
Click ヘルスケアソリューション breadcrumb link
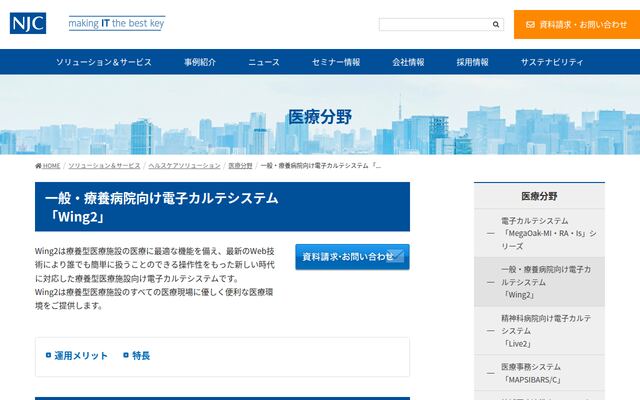pos(184,166)
